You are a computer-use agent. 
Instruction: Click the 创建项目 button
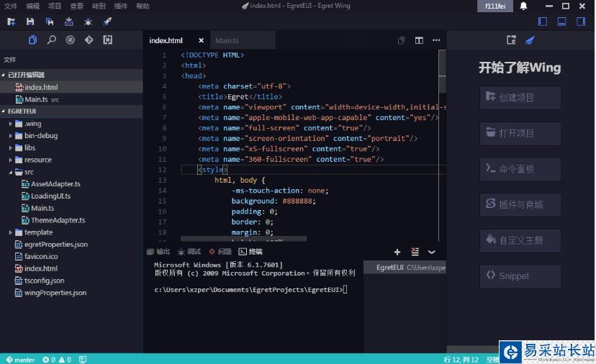(x=520, y=98)
